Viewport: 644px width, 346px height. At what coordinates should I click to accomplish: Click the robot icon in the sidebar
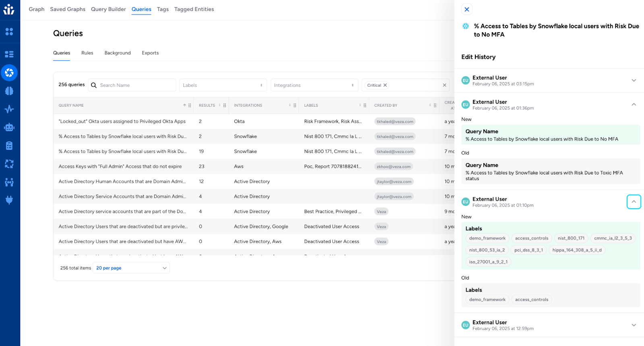pos(9,128)
